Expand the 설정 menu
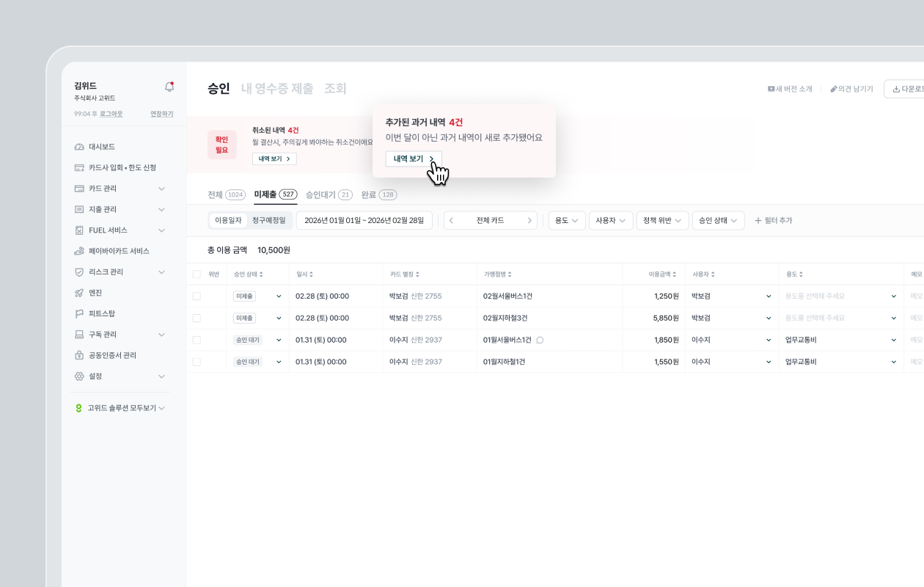 (x=161, y=376)
